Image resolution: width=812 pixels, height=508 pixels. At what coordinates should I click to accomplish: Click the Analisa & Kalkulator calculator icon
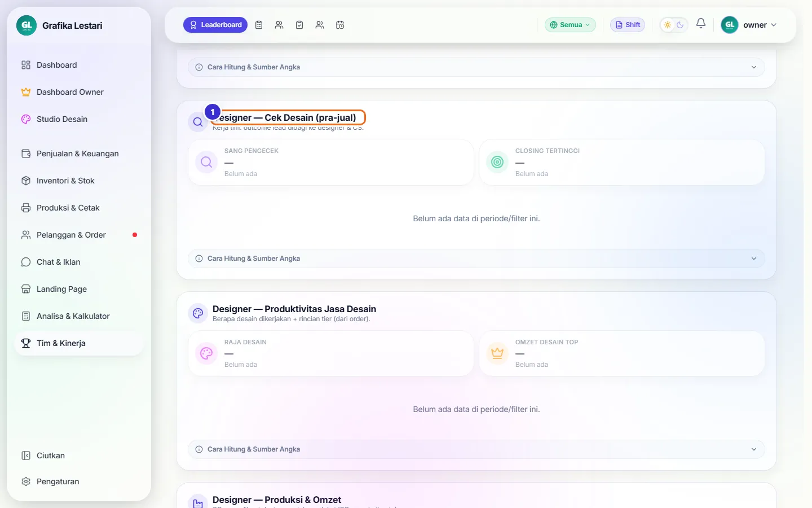(26, 316)
